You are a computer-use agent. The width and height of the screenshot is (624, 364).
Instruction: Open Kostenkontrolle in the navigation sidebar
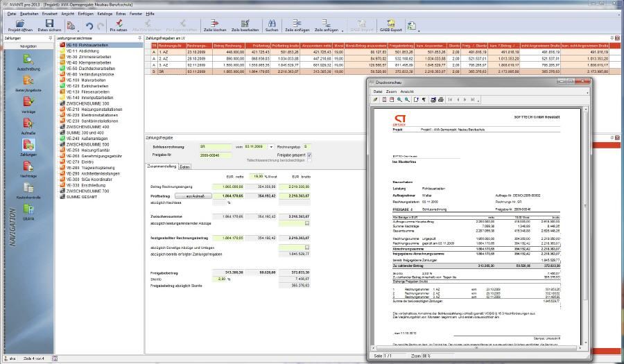tap(28, 191)
